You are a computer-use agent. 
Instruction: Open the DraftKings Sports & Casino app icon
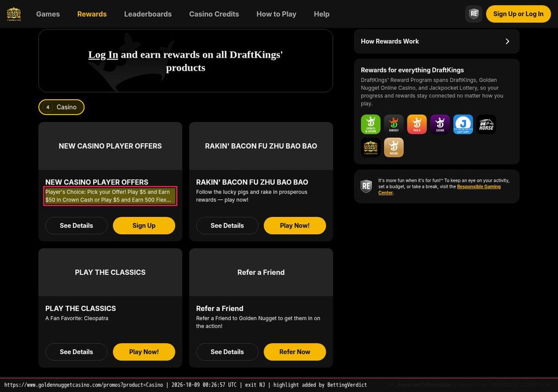[371, 124]
